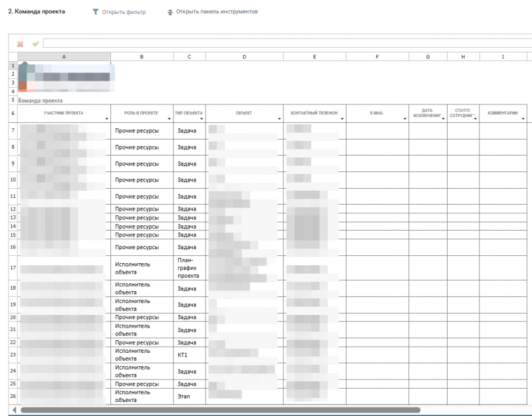Viewport: 532px width, 416px height.
Task: Open the 'E-mail' column filter dropdown
Action: 404,119
